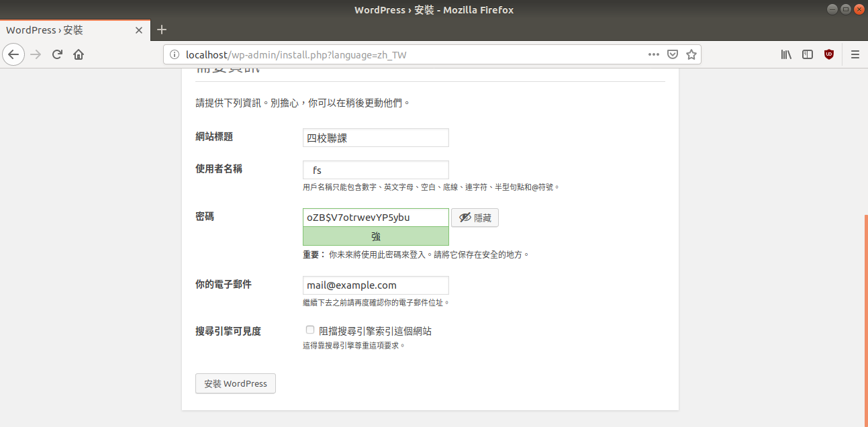Click the 使用者名稱 label
This screenshot has height=427, width=868.
[219, 169]
